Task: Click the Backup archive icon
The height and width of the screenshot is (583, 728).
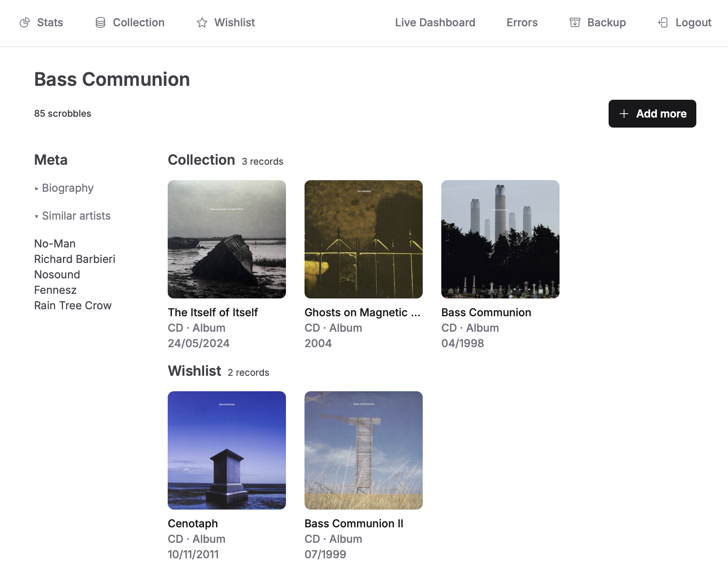Action: [x=575, y=23]
